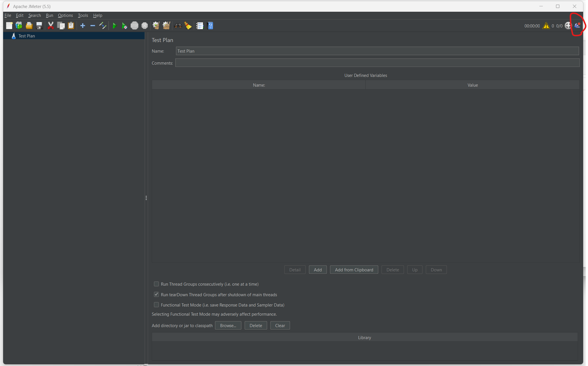This screenshot has width=588, height=366.
Task: Click the Down button below variables table
Action: 436,270
